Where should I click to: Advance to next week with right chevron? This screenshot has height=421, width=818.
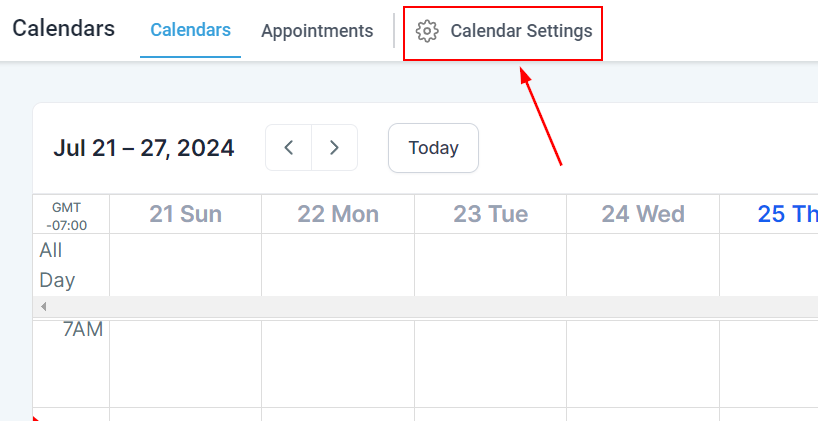[335, 148]
